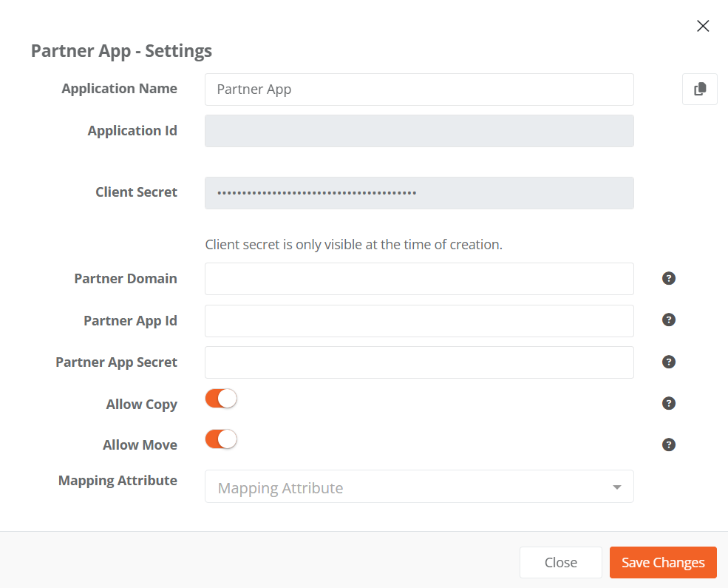This screenshot has height=588, width=728.
Task: Open help info for Partner App Secret
Action: point(669,362)
